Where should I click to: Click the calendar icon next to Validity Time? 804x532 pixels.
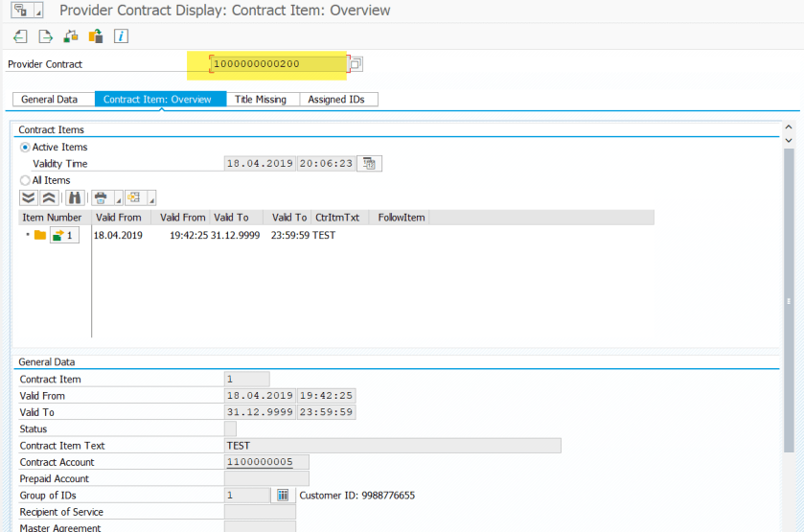369,164
